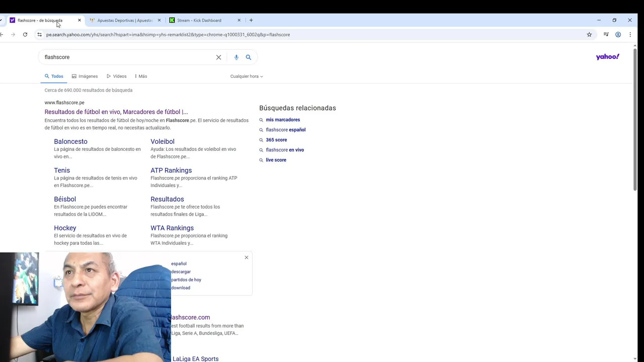Clear the search box with the X

pos(218,57)
